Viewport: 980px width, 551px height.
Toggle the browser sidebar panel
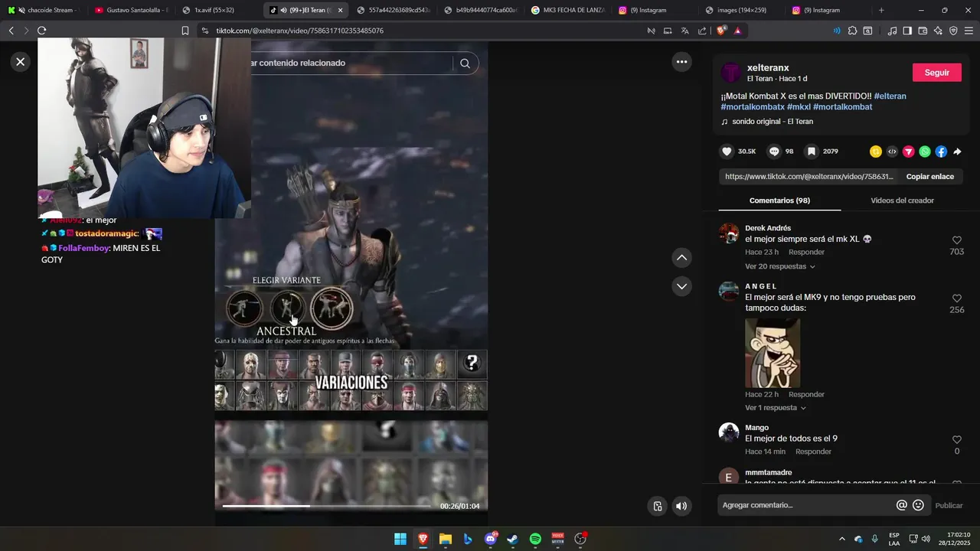(x=907, y=31)
